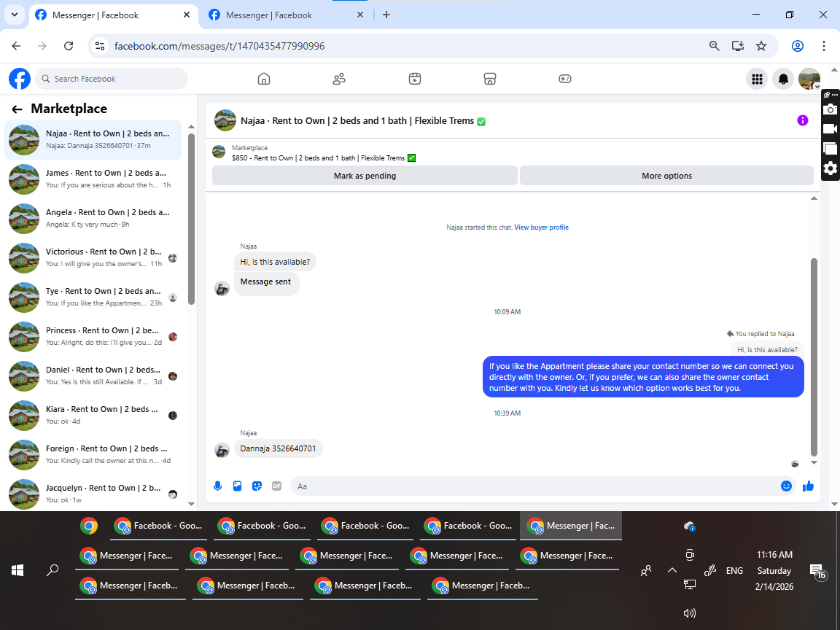Viewport: 840px width, 630px height.
Task: Go back with Marketplace back arrow
Action: click(17, 109)
